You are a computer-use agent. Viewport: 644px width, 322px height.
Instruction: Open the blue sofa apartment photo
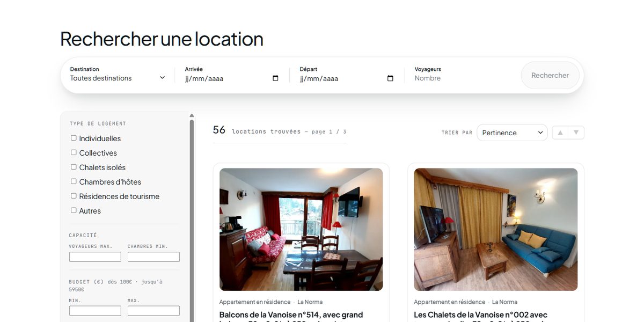[496, 230]
